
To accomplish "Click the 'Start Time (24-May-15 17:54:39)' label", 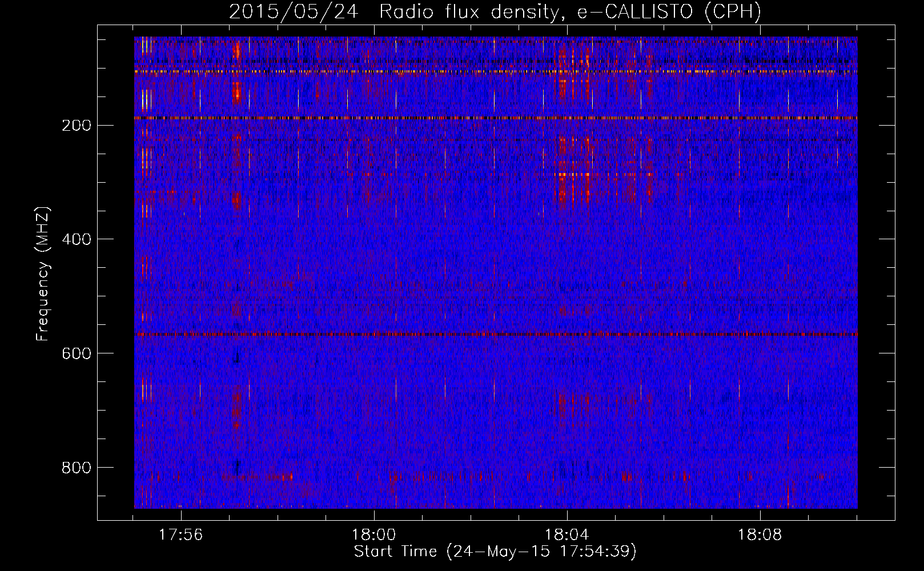I will point(495,552).
